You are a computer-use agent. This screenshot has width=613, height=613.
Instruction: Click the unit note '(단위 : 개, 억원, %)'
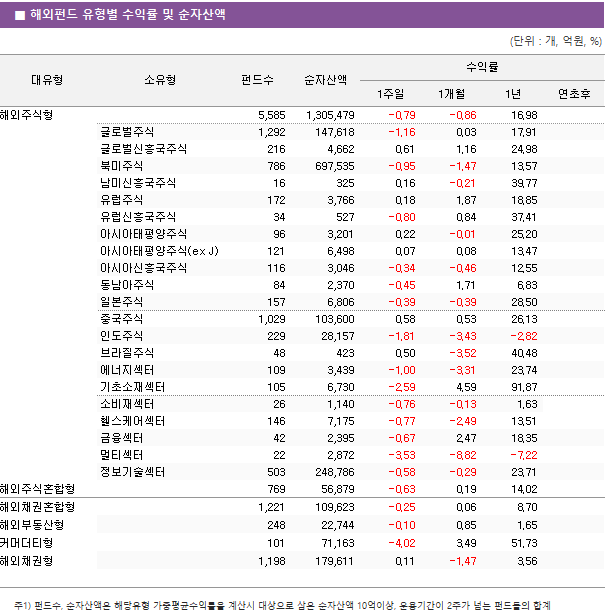point(556,41)
